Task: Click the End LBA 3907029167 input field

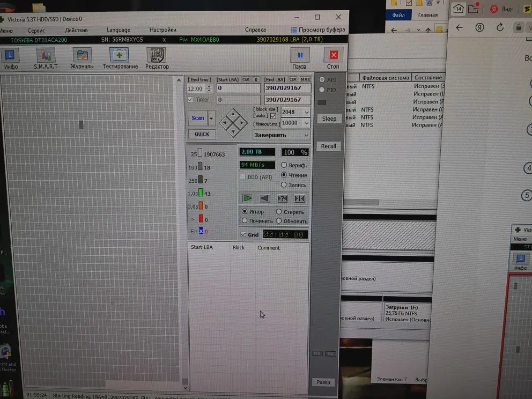Action: [287, 88]
